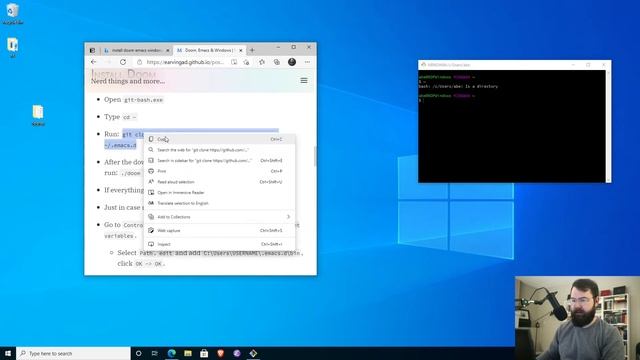Open Microsoft Edge from the taskbar
This screenshot has width=640, height=360.
pos(171,353)
